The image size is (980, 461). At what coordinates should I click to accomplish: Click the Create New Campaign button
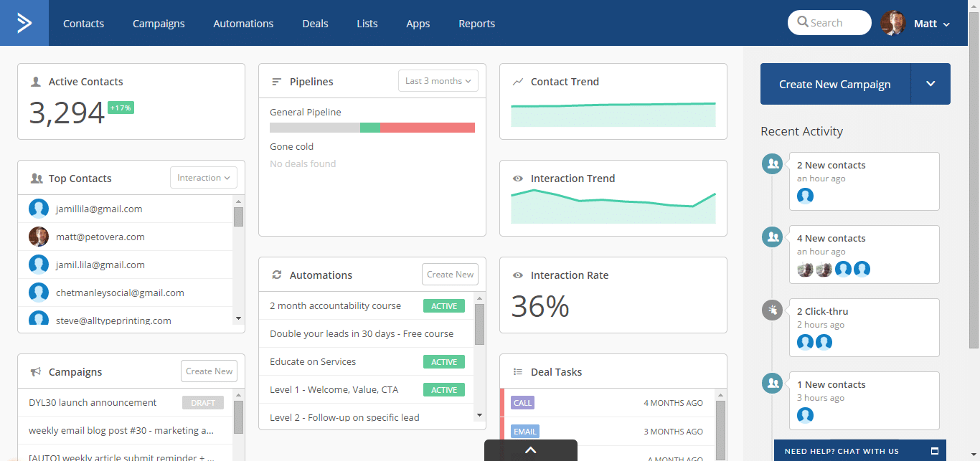(x=835, y=84)
